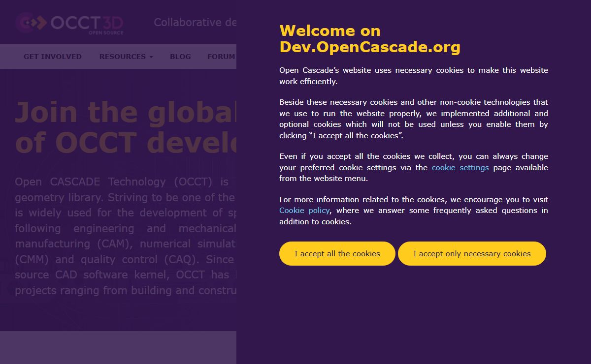This screenshot has width=591, height=364.
Task: Click paragraph starting 'Open Cascade's website uses'
Action: tap(413, 76)
